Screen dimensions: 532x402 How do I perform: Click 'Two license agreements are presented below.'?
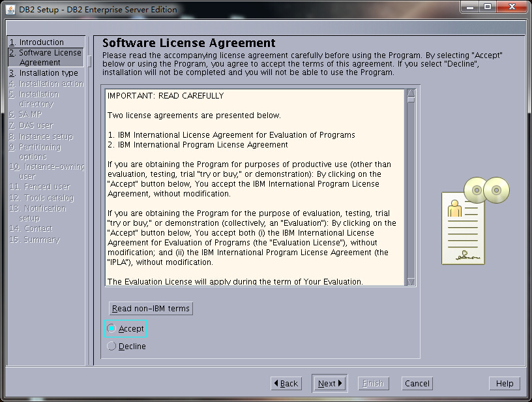[x=194, y=116]
